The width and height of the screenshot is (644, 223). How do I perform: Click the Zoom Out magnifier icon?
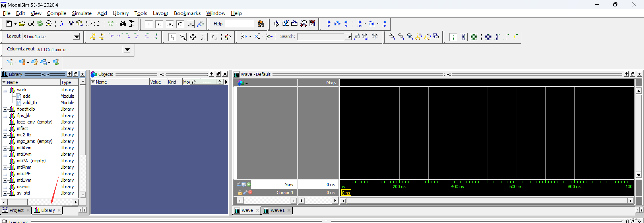pos(401,37)
